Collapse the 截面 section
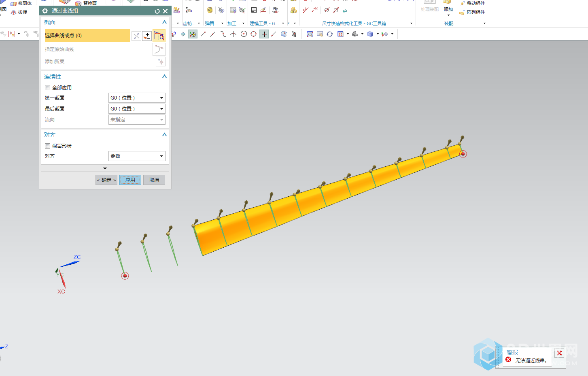 tap(164, 22)
